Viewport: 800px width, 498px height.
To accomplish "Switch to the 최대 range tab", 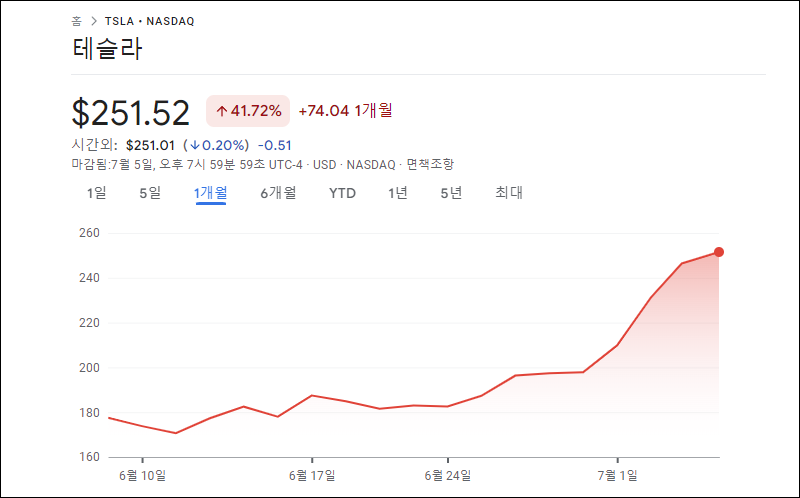I will (509, 193).
